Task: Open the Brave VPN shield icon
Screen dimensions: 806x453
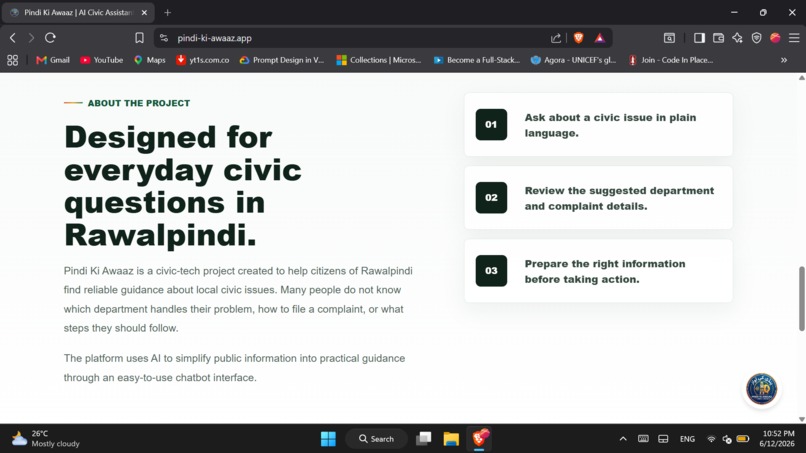Action: pos(756,38)
